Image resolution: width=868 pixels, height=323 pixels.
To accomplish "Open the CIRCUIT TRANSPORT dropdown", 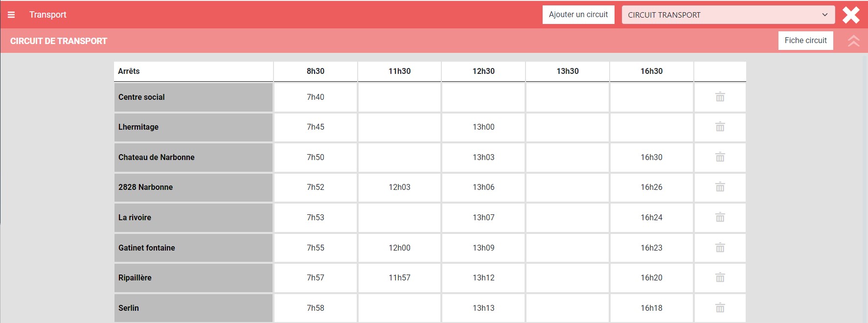I will 728,15.
